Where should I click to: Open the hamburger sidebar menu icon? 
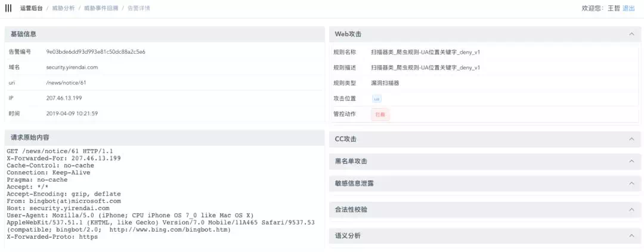tap(8, 8)
